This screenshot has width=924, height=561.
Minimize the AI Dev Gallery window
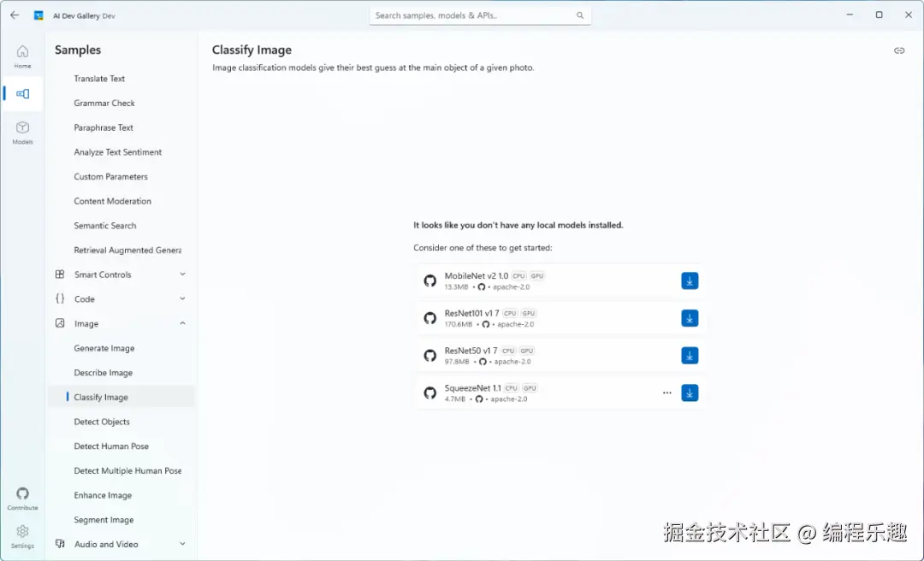point(850,15)
